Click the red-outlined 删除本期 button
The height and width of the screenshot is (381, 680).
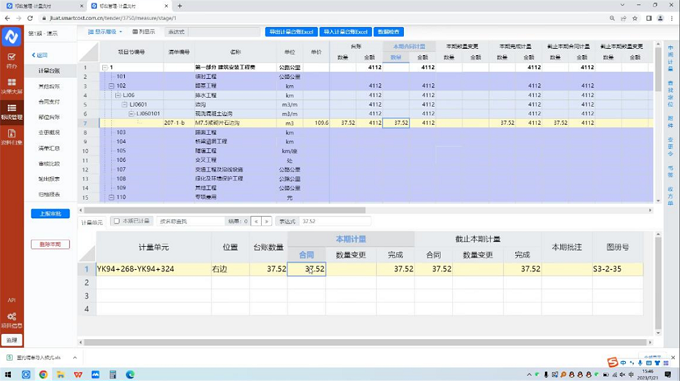point(50,244)
